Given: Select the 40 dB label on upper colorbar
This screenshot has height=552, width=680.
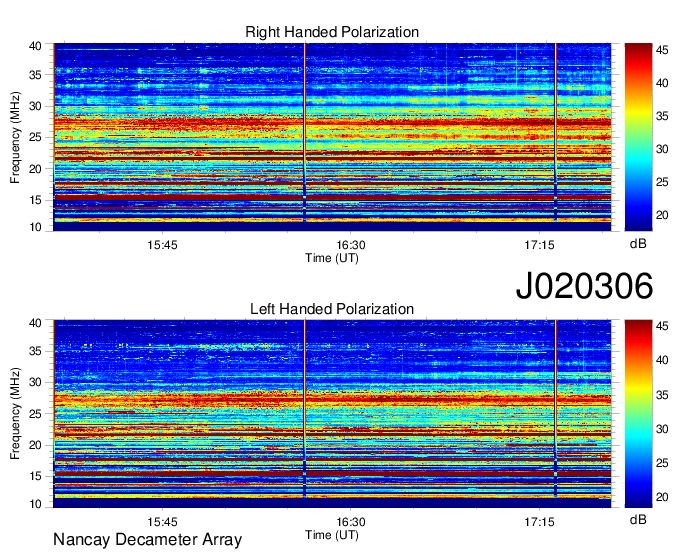Looking at the screenshot, I should tap(662, 83).
